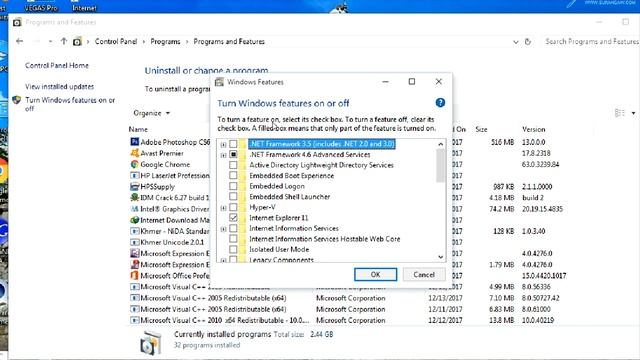The height and width of the screenshot is (360, 640).
Task: Open address bar history dropdown
Action: coord(516,42)
